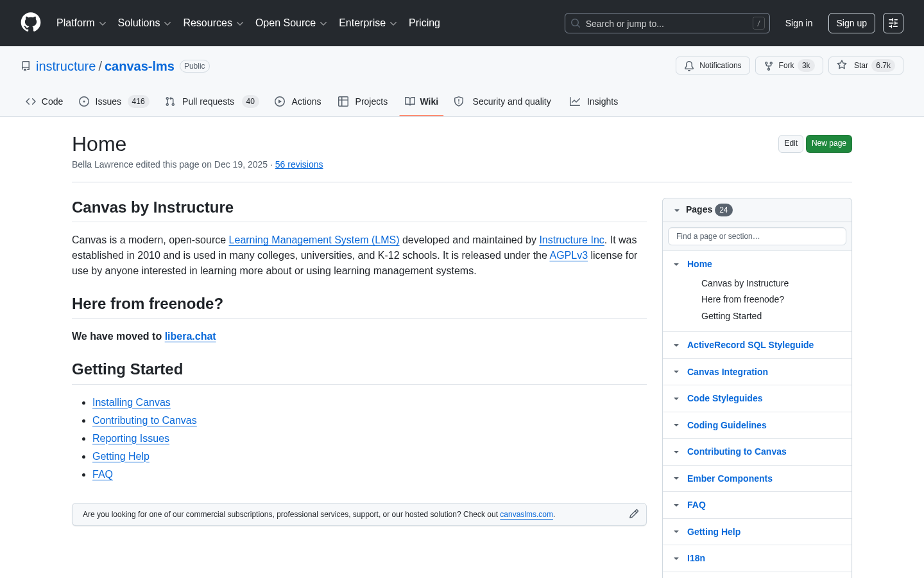
Task: Expand Ember Components sections
Action: (676, 478)
